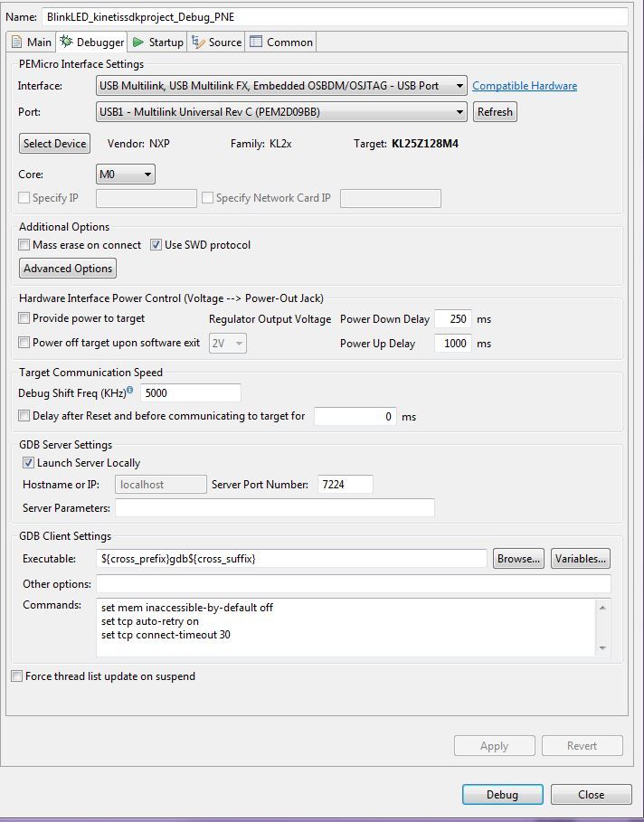Click the Commands text area
Viewport: 644px width, 822px height.
pyautogui.click(x=346, y=628)
